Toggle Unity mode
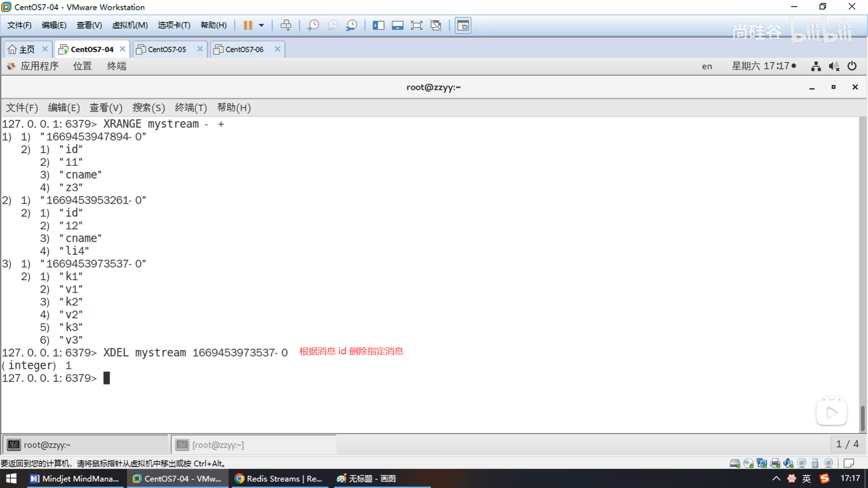The width and height of the screenshot is (868, 488). pos(436,25)
